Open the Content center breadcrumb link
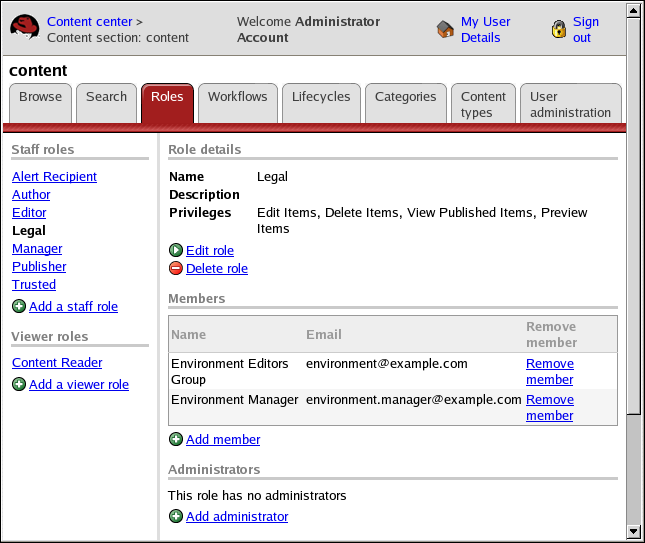 (x=89, y=21)
